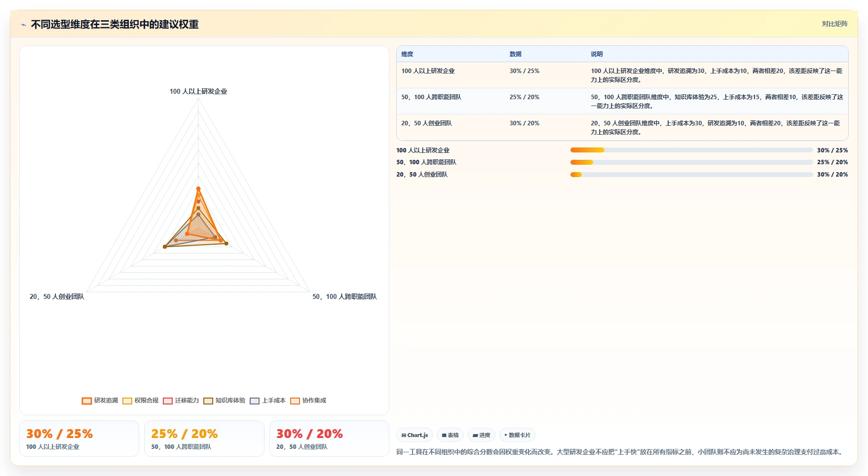Open the 30% / 25% stat card
868x476 pixels.
(x=79, y=439)
